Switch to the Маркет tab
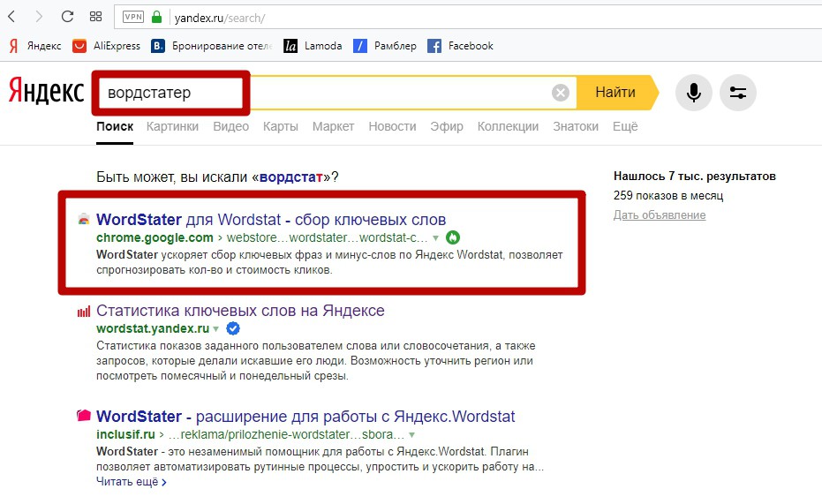The height and width of the screenshot is (504, 822). [334, 127]
